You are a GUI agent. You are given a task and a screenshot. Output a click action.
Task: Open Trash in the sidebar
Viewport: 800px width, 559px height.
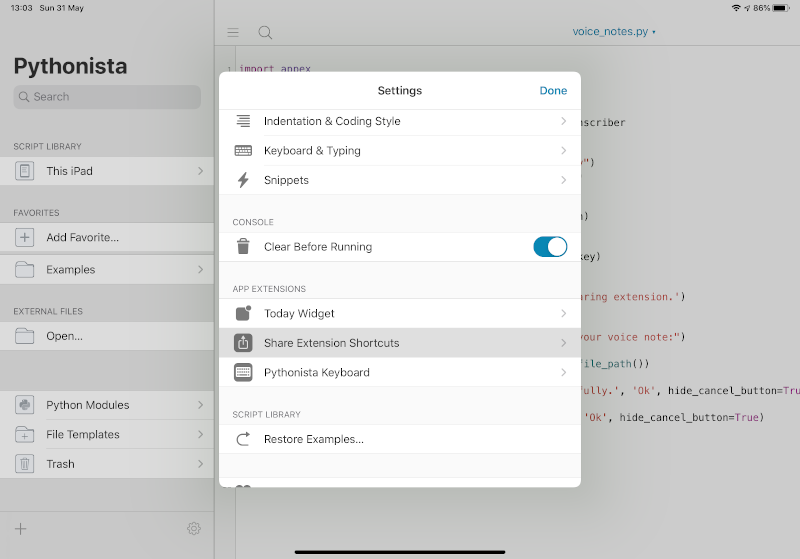(x=107, y=464)
